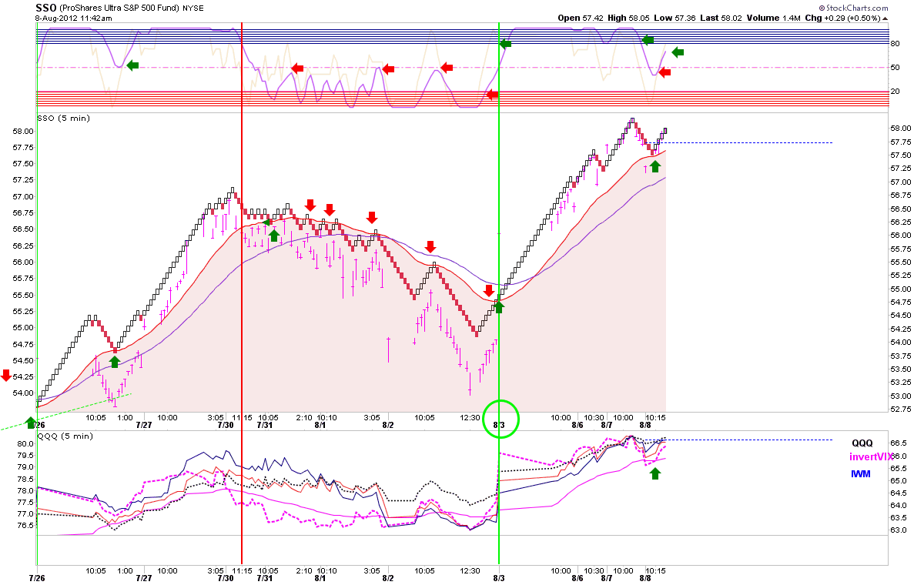Click the 80 level on the oscillator scale

coord(896,44)
